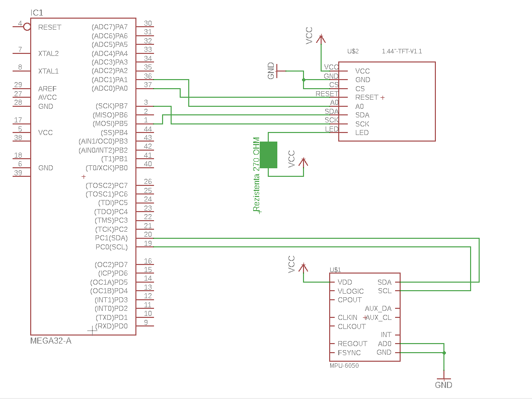Select the (AIN1/OC0)PB3 pin label
The width and height of the screenshot is (532, 399).
[x=103, y=141]
